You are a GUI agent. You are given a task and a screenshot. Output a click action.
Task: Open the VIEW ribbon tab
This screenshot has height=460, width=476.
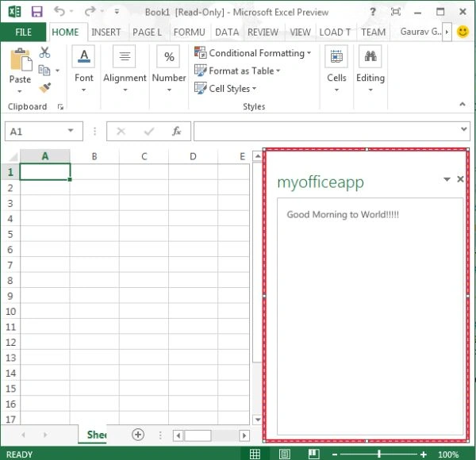coord(300,32)
